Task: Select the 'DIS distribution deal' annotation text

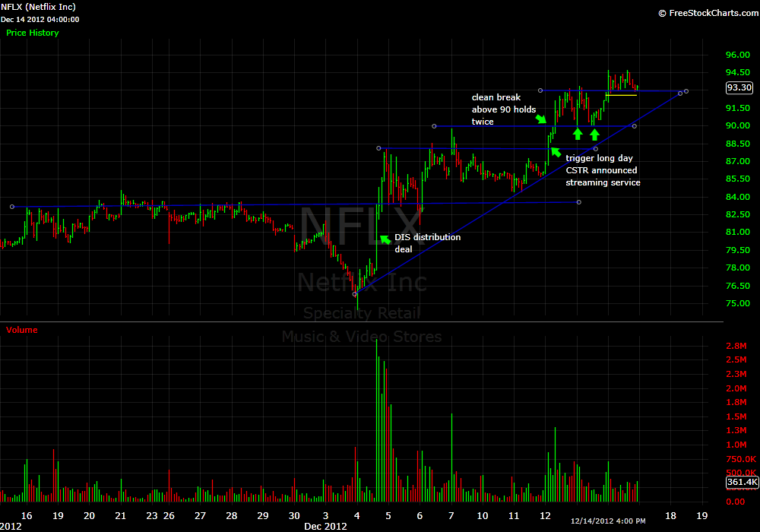Action: coord(427,243)
